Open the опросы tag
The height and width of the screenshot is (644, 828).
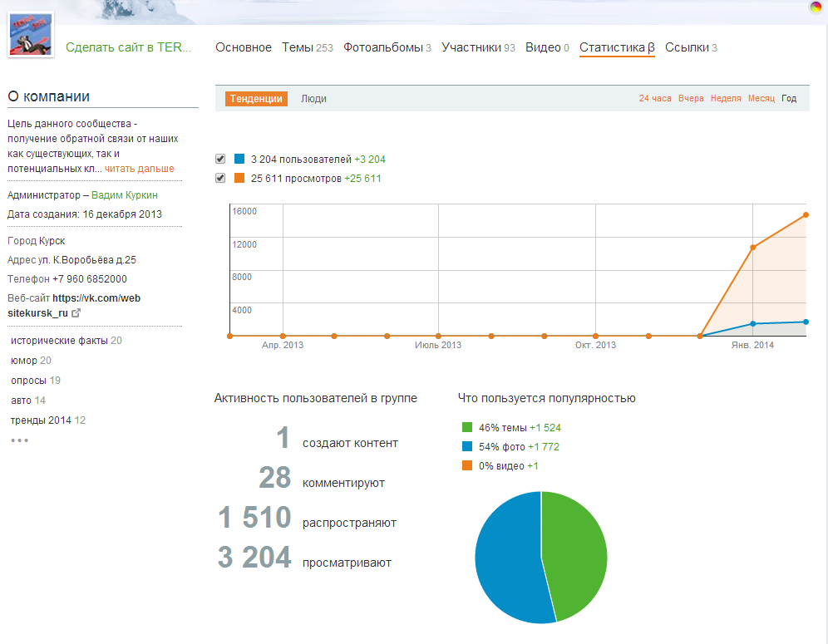36,381
